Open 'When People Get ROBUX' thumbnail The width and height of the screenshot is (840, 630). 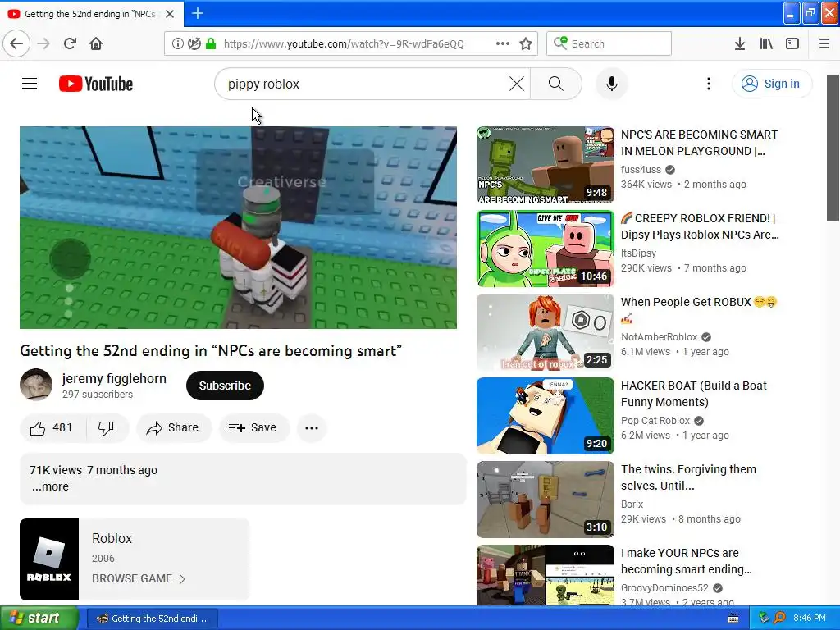point(546,332)
